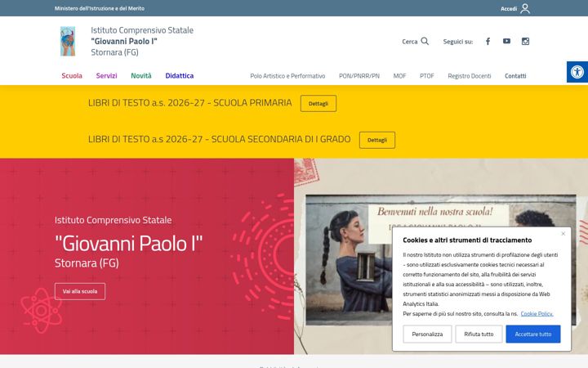This screenshot has height=368, width=588.
Task: Click the Istituto Comprensivo Statale header title
Action: click(x=142, y=42)
